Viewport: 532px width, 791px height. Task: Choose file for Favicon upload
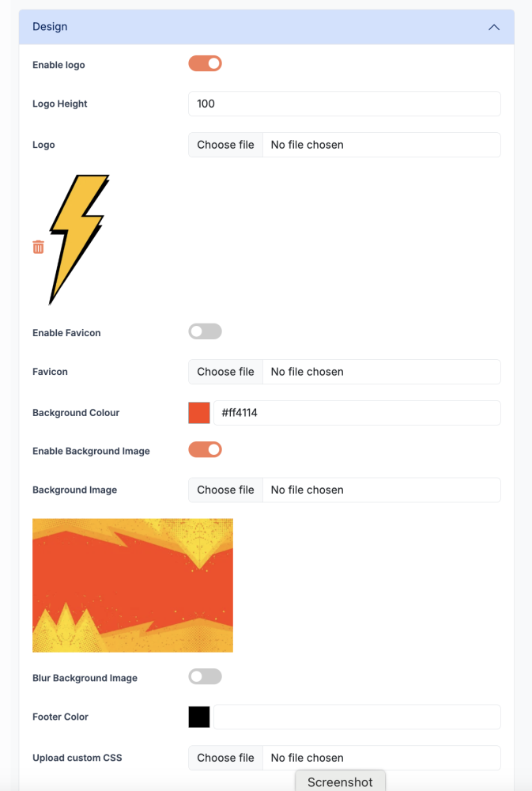coord(225,372)
